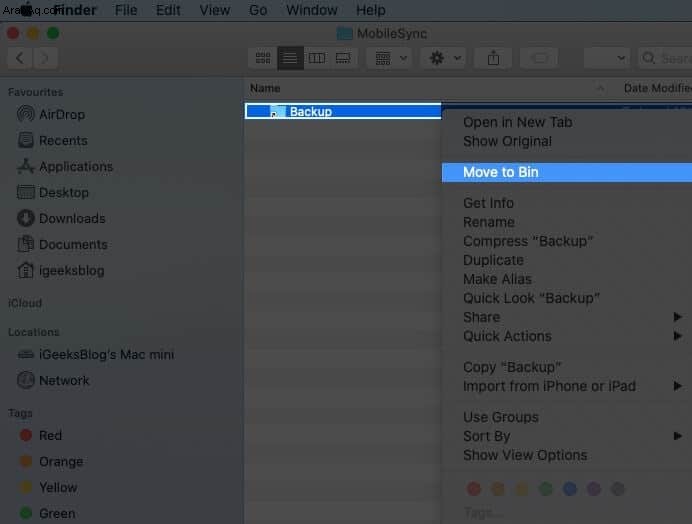Choose Duplicate from context menu
The image size is (692, 524).
pyautogui.click(x=493, y=260)
